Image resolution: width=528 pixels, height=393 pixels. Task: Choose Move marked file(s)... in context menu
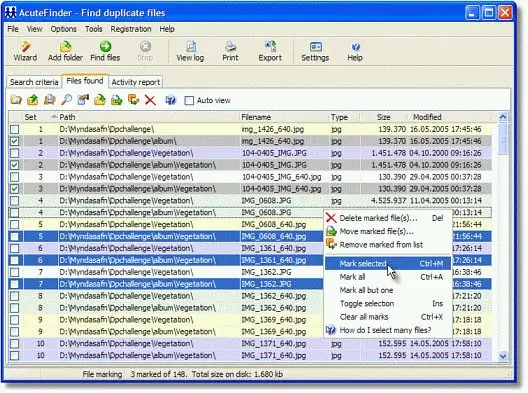[x=388, y=232]
